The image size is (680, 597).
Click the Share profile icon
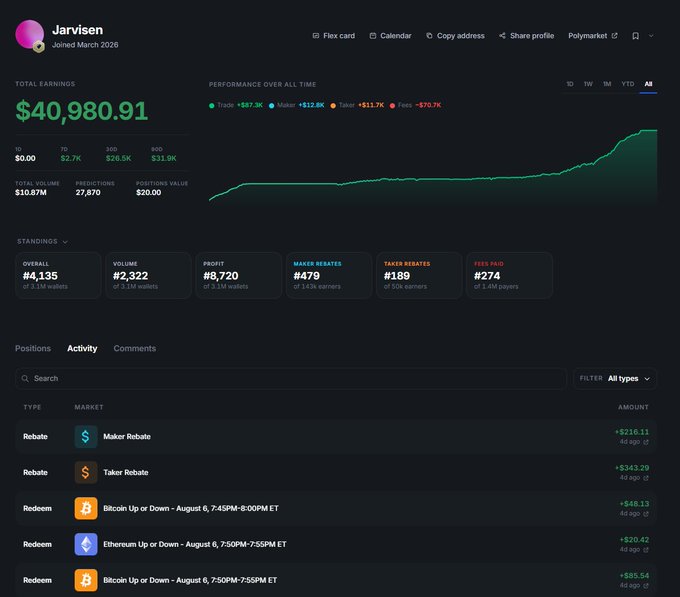[x=502, y=36]
